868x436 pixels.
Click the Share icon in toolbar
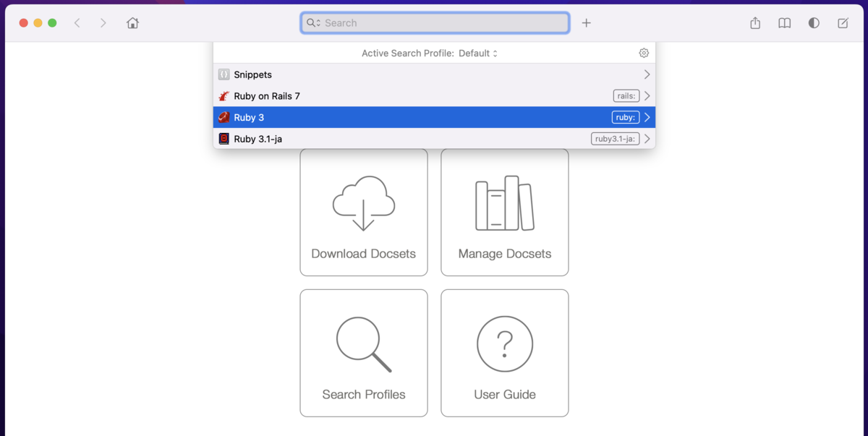(755, 23)
